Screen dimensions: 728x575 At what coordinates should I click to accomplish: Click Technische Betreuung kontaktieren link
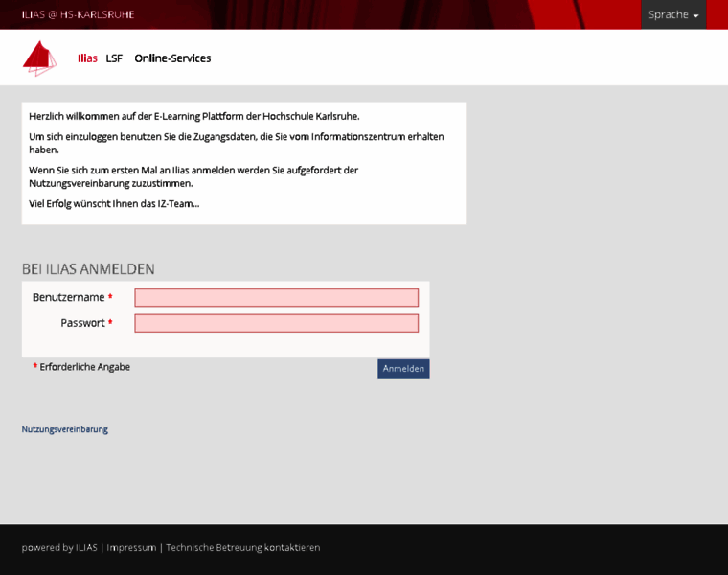pyautogui.click(x=242, y=548)
